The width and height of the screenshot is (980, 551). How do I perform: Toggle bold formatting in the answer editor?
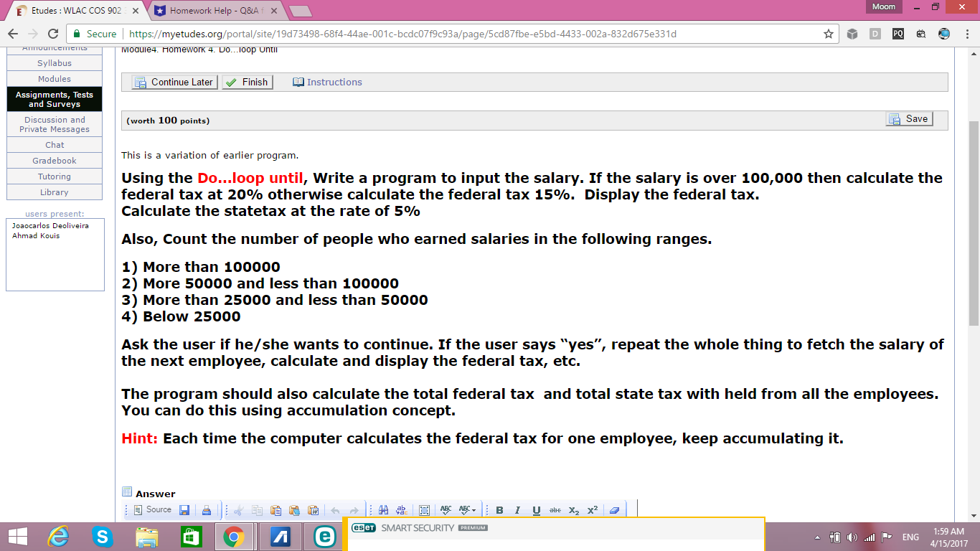pyautogui.click(x=499, y=510)
